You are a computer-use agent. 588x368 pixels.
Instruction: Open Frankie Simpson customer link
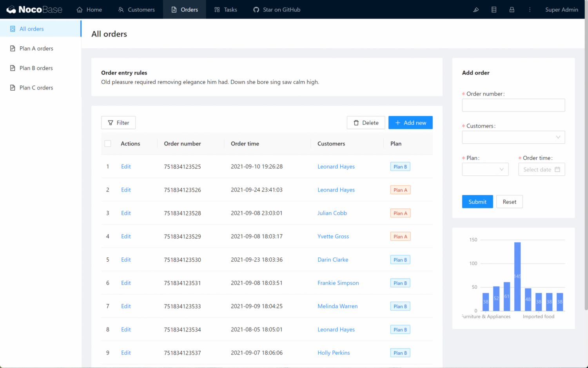click(338, 283)
